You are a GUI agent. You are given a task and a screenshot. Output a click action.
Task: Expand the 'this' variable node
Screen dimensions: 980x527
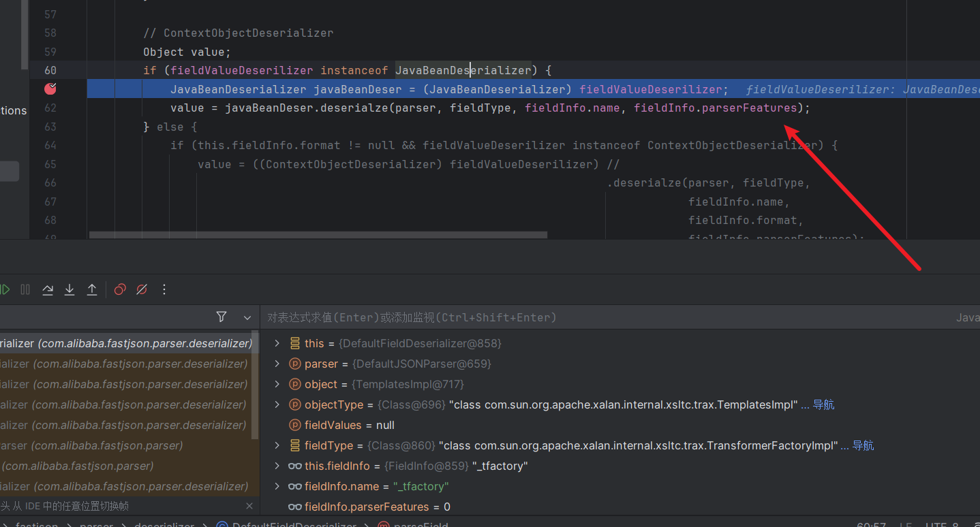pos(277,343)
